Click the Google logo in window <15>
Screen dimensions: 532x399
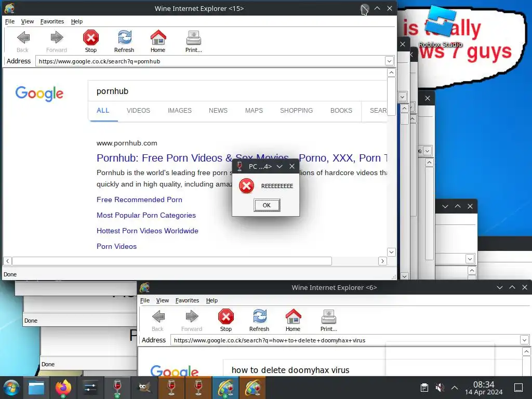point(39,94)
